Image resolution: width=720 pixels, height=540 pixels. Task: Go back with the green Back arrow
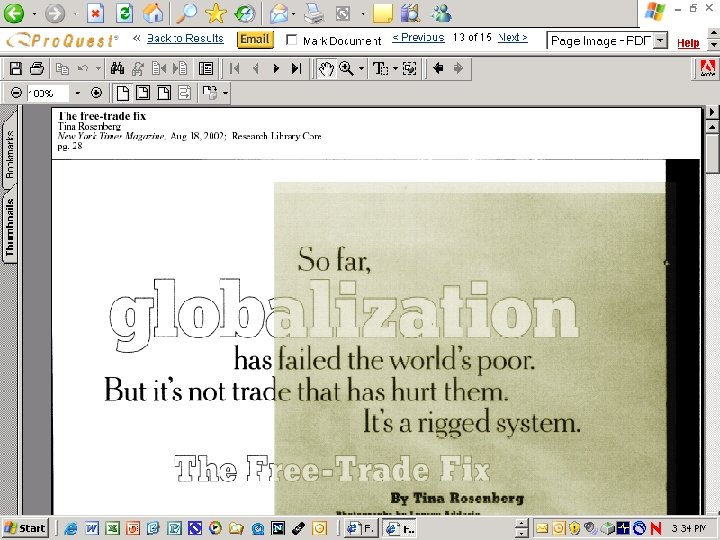(14, 13)
